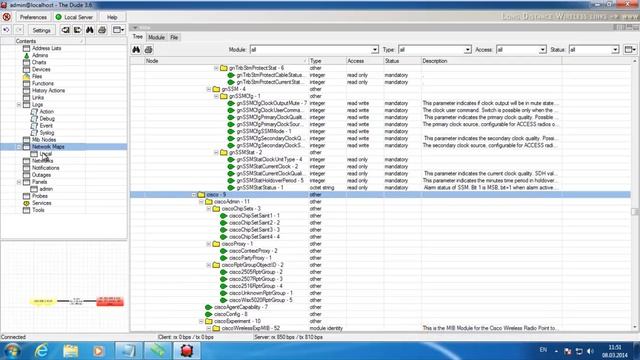
Task: Click printer icon in MIB pane
Action: (149, 49)
